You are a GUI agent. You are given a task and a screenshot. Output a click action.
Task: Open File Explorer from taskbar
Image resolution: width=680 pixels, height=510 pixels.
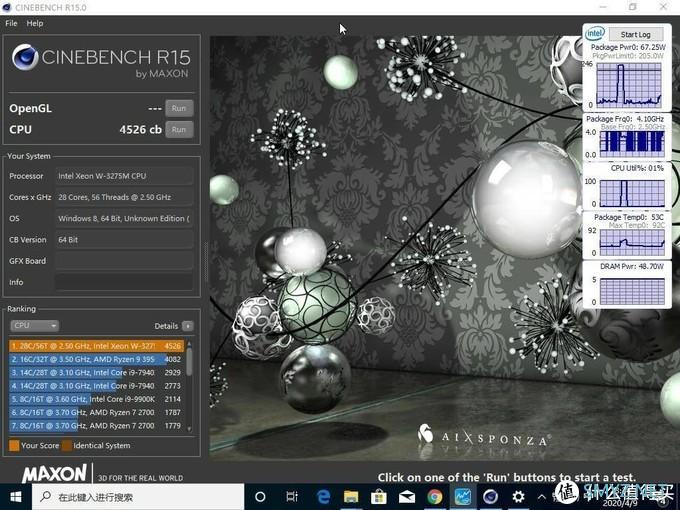click(351, 497)
